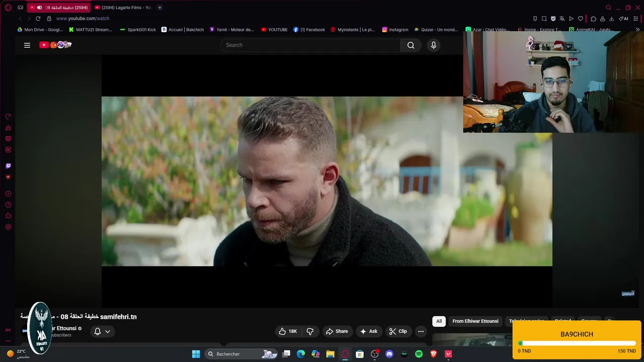Viewport: 644px width, 362px height.
Task: Like the video with 18K thumbs up
Action: point(288,331)
